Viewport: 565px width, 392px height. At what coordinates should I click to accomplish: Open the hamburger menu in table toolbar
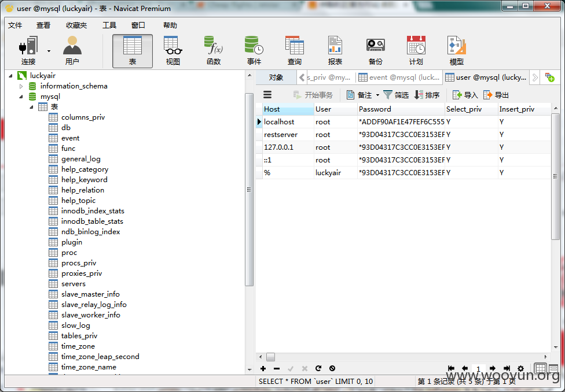(267, 95)
